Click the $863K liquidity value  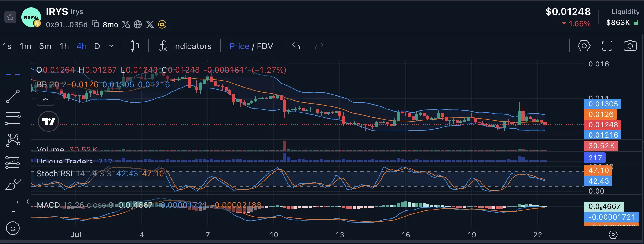click(x=618, y=23)
